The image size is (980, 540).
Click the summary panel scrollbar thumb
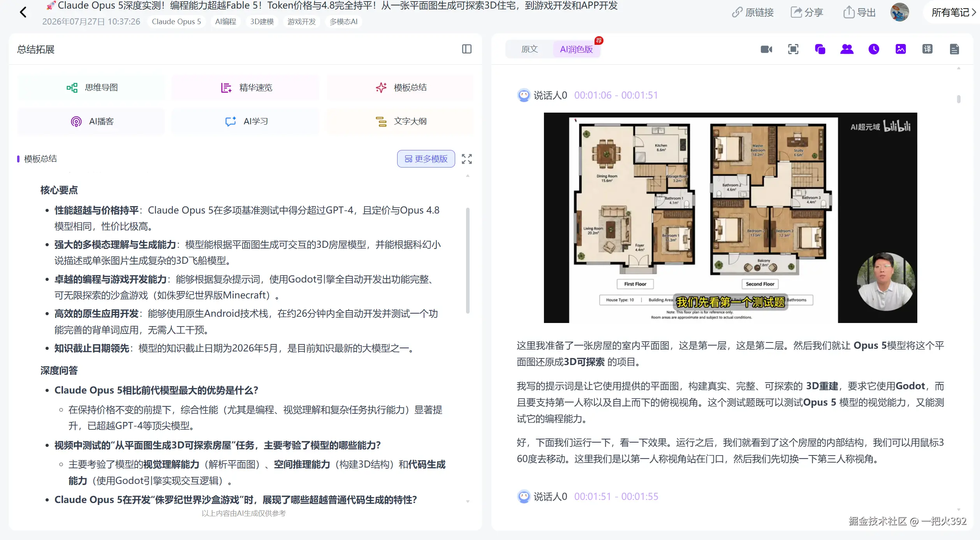point(468,261)
